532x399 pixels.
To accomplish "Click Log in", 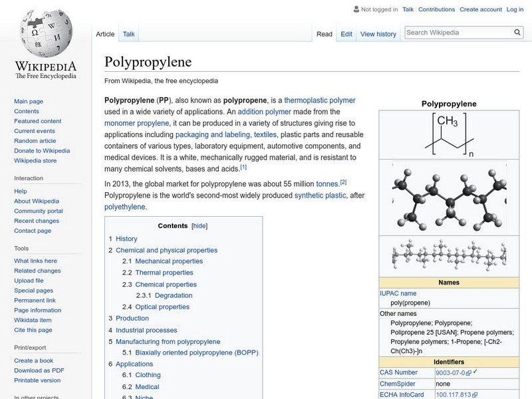I will 515,9.
